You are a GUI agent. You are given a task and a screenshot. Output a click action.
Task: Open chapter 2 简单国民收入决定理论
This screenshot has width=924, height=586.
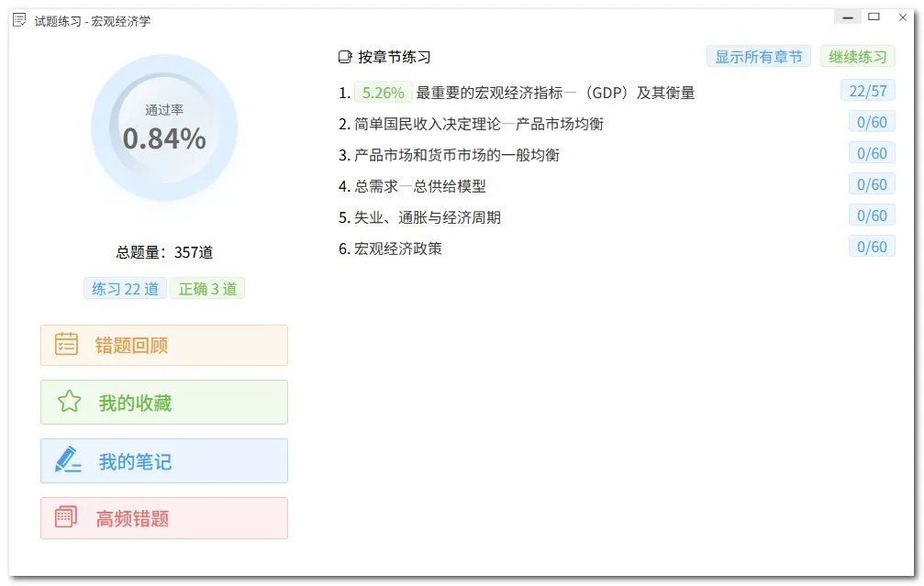(472, 124)
